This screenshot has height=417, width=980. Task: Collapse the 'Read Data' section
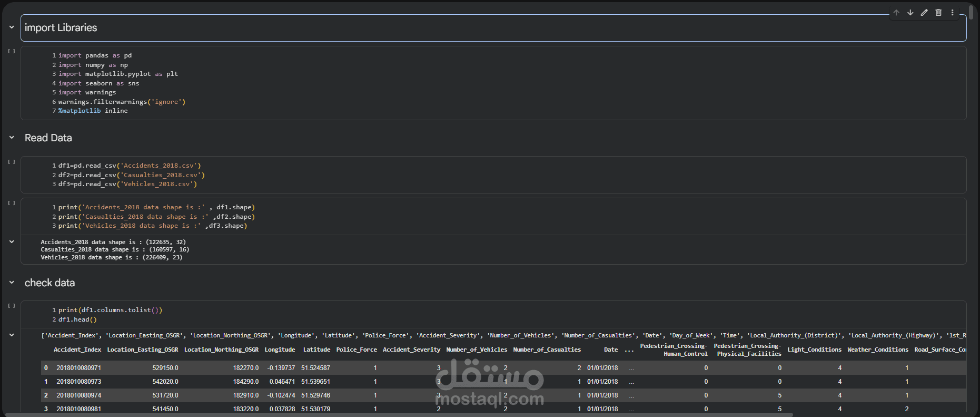(x=12, y=138)
